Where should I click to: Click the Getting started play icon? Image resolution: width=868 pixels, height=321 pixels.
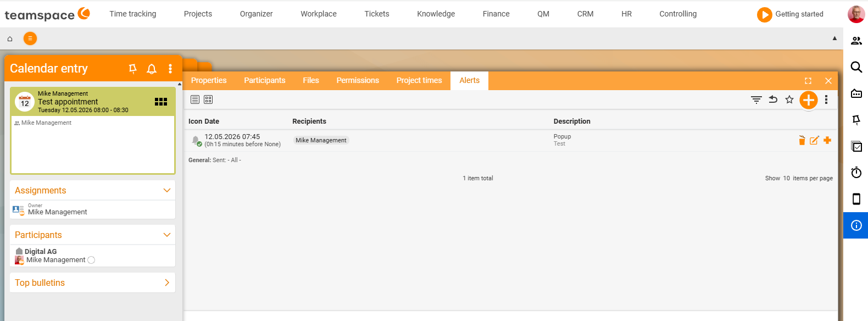[x=764, y=14]
